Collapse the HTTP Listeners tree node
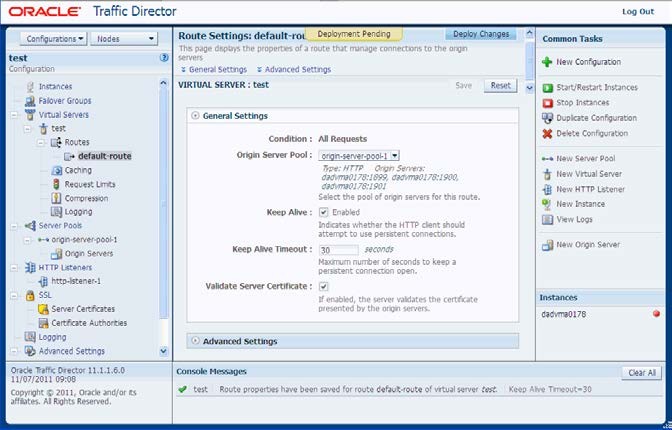Screen dimensions: 672x430 (15, 268)
